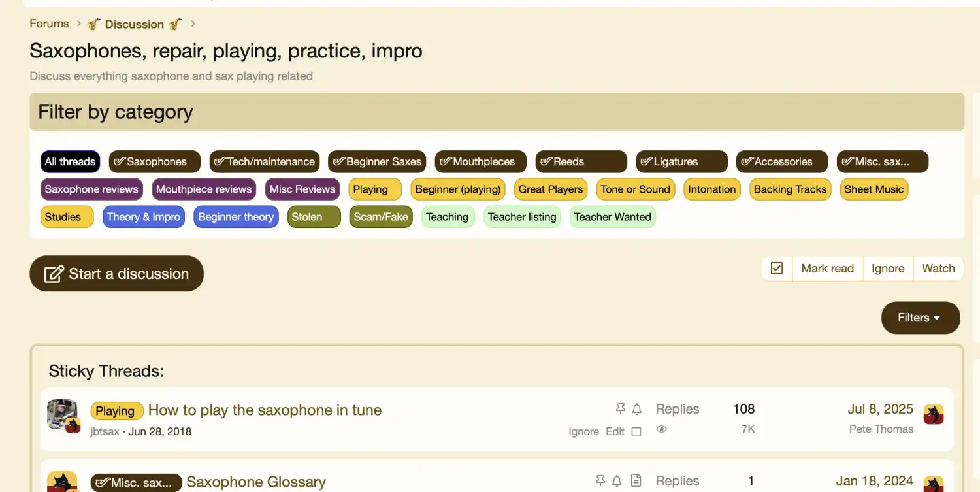
Task: Click the eye views icon under Replies
Action: coord(661,429)
